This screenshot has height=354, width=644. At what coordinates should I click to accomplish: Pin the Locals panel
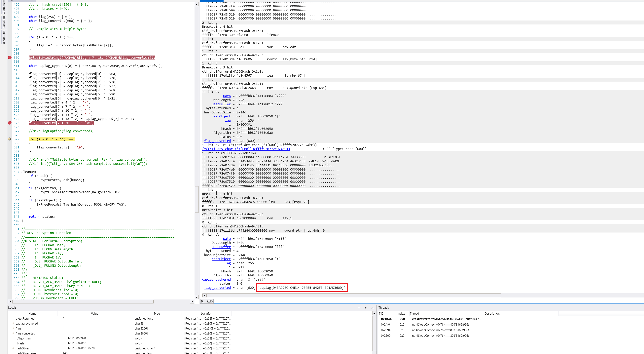click(366, 308)
